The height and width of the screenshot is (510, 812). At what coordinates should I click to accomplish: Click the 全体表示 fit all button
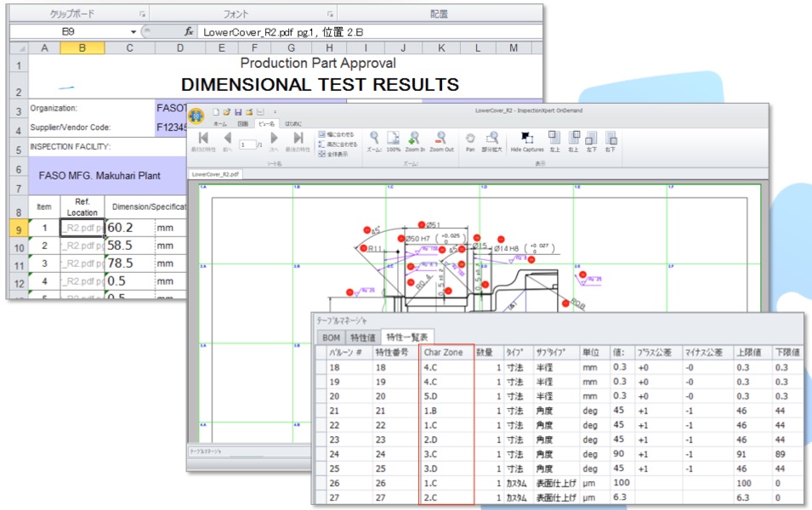click(337, 155)
